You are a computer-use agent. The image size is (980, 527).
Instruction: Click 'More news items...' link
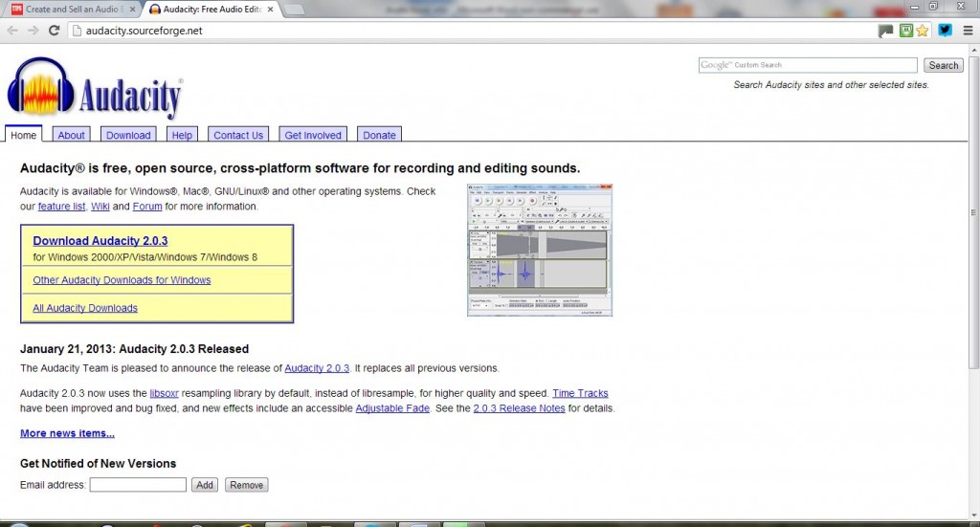coord(67,432)
